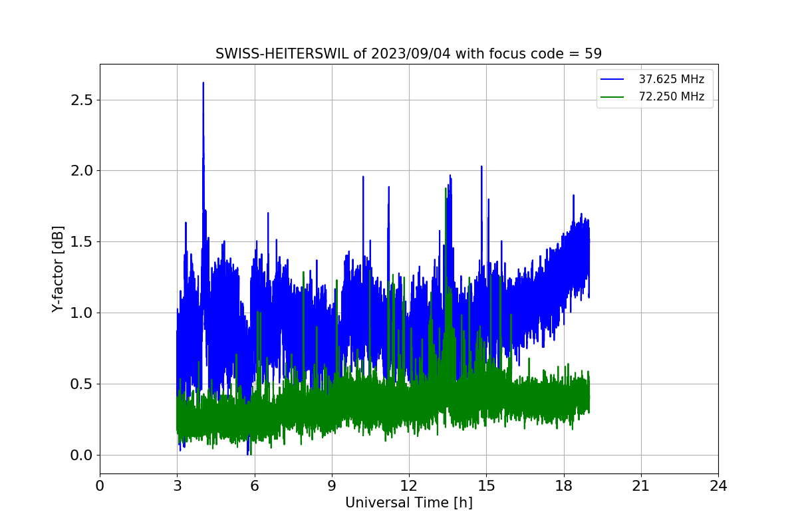Click the tallest green spike between 1.5 and 2.0 dB
The image size is (798, 532).
click(446, 190)
